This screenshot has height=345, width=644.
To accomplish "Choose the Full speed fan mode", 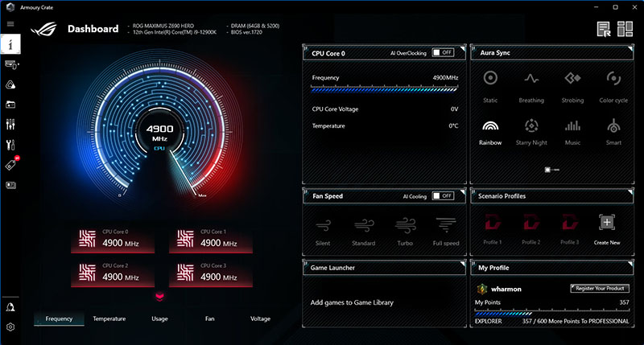I will point(446,232).
